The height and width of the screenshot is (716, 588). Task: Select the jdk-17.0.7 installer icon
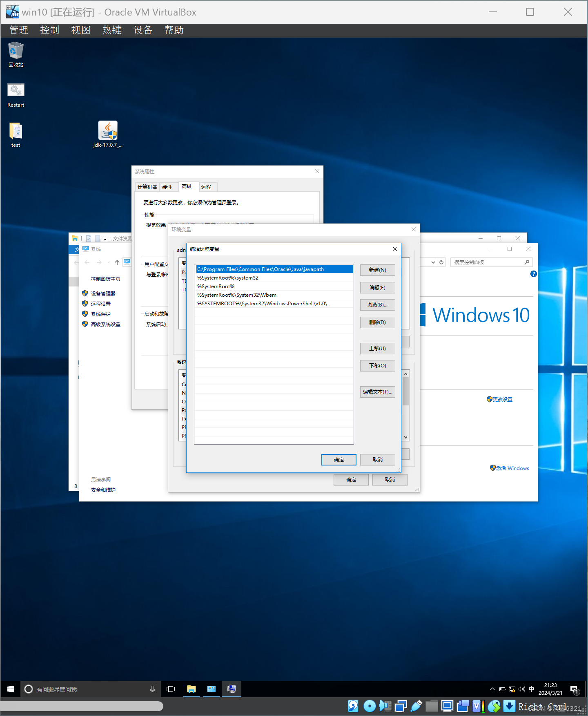coord(108,134)
